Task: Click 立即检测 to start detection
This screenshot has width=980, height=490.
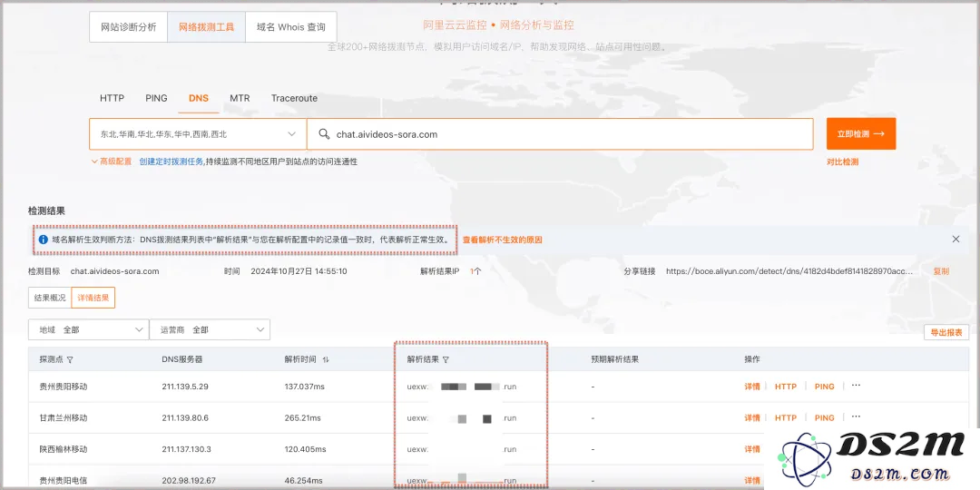Action: [x=860, y=133]
